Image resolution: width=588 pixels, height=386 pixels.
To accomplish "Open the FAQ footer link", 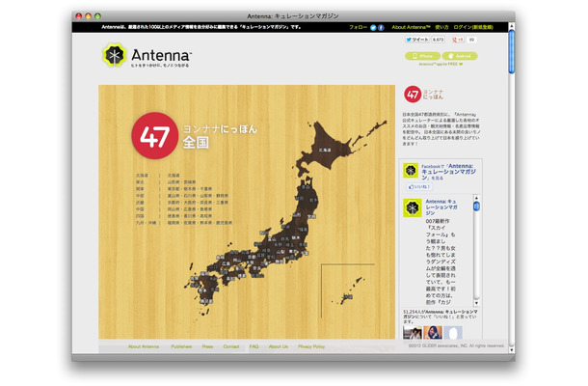I will [254, 346].
